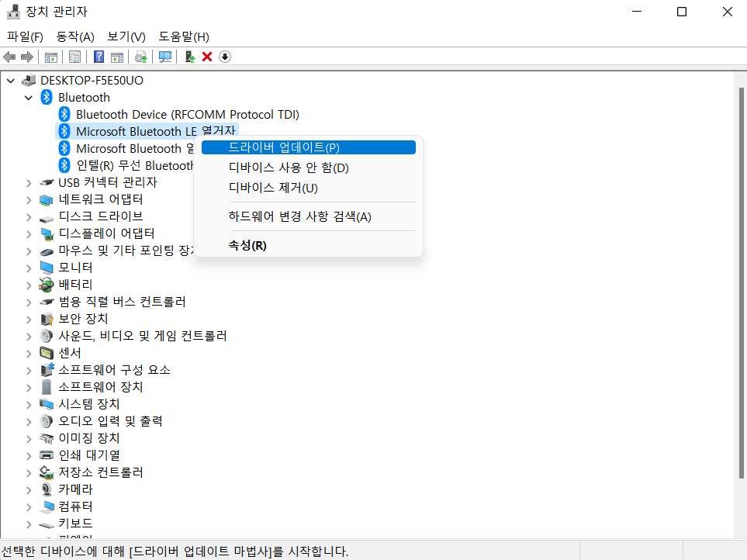Select 드라이버 업데이트(P) from context menu
This screenshot has width=747, height=560.
coord(308,147)
